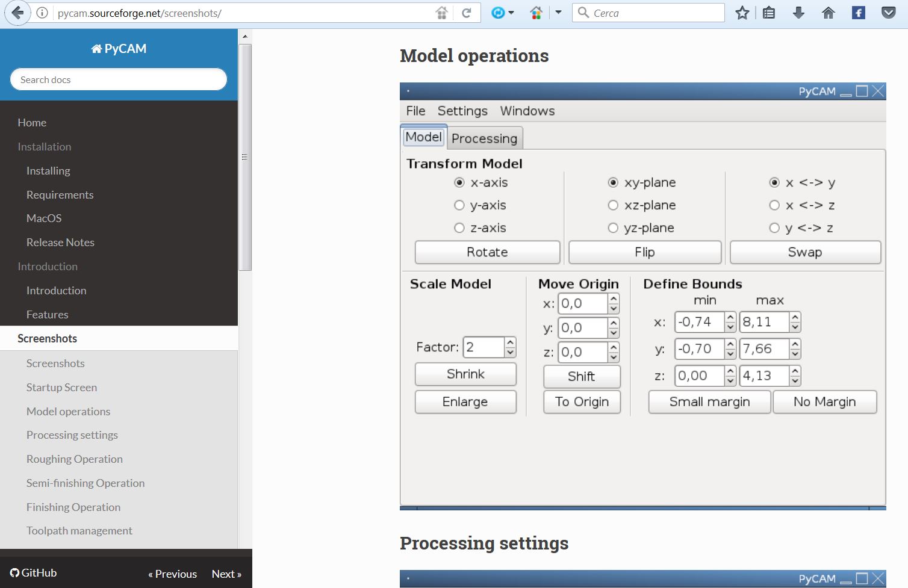Image resolution: width=908 pixels, height=588 pixels.
Task: Open the GitHub link in sidebar footer
Action: tap(33, 573)
